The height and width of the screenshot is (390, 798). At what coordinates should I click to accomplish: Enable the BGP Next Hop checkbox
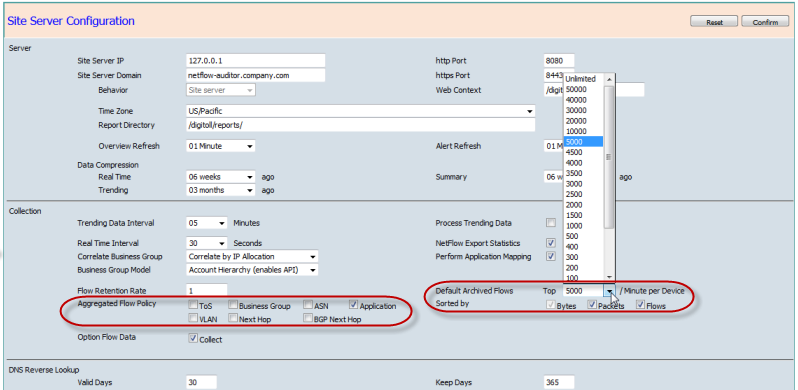pyautogui.click(x=308, y=319)
